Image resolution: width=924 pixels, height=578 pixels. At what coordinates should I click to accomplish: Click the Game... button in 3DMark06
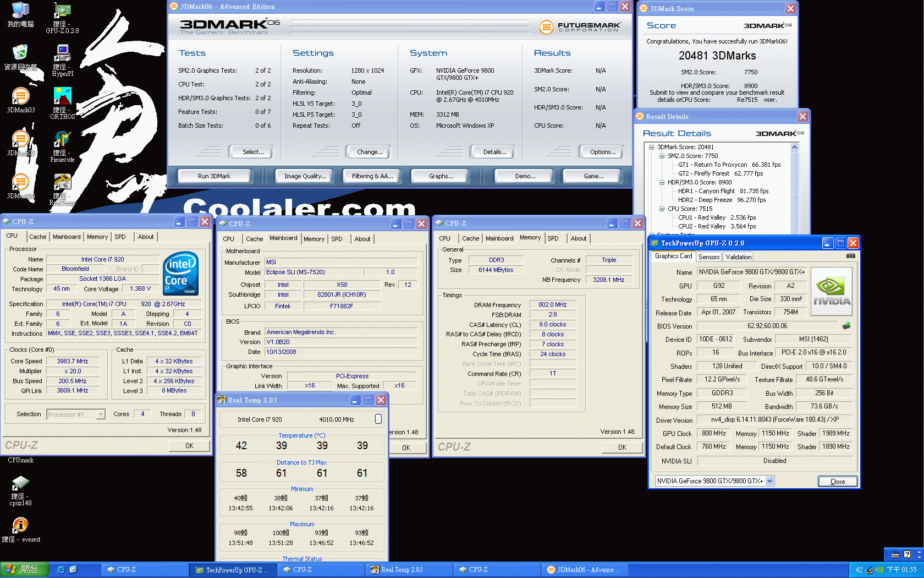[x=593, y=176]
